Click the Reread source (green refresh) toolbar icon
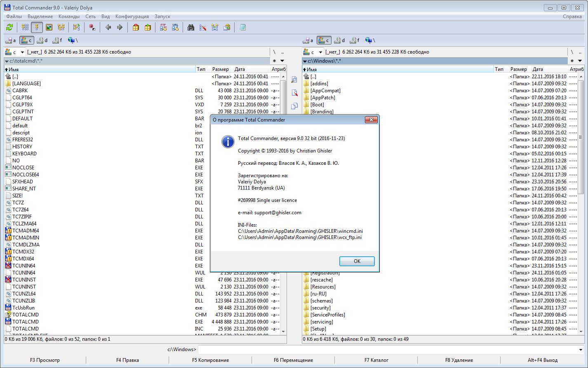This screenshot has width=588, height=368. pyautogui.click(x=9, y=27)
